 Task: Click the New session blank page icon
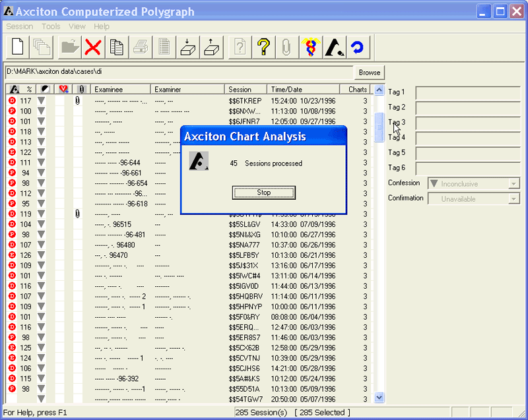coord(18,47)
